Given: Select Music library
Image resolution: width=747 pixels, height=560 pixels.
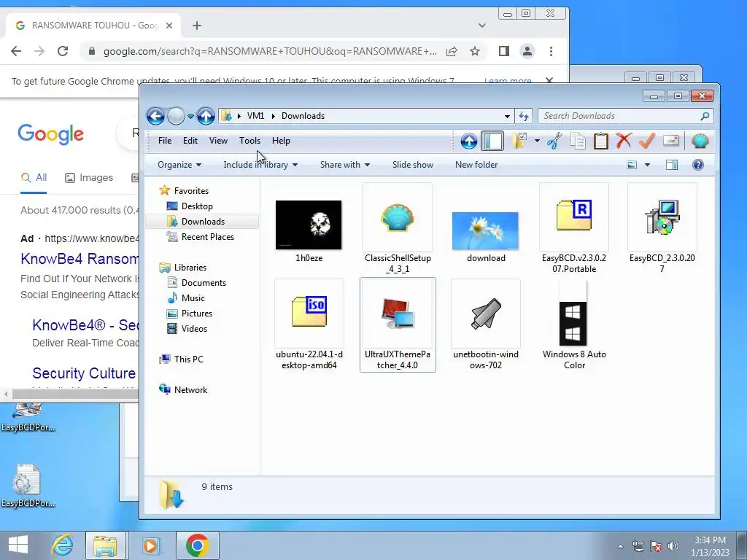Looking at the screenshot, I should click(x=193, y=298).
